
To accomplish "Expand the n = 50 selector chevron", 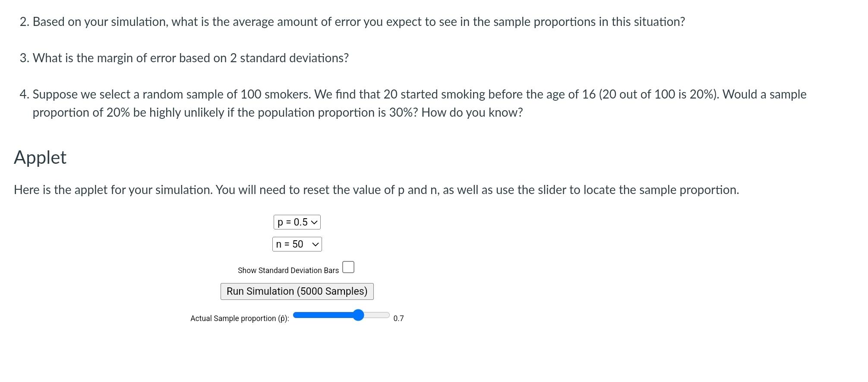I will tap(316, 244).
